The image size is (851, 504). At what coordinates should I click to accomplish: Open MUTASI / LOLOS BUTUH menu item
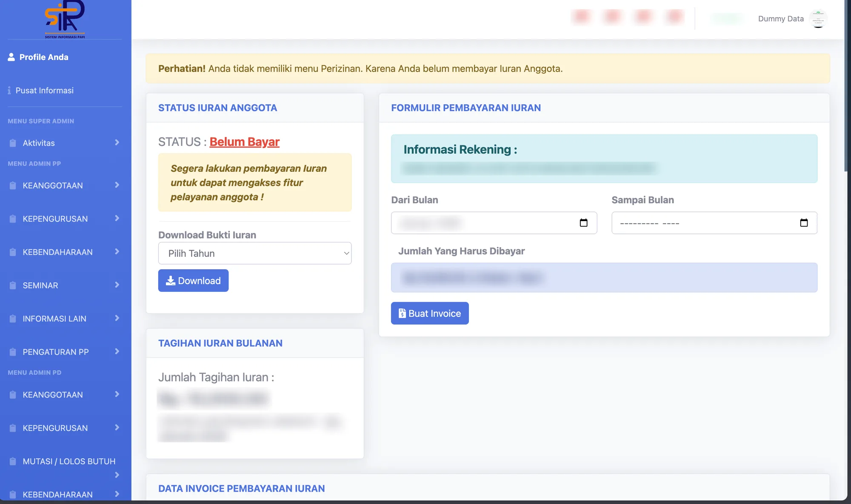pyautogui.click(x=69, y=461)
